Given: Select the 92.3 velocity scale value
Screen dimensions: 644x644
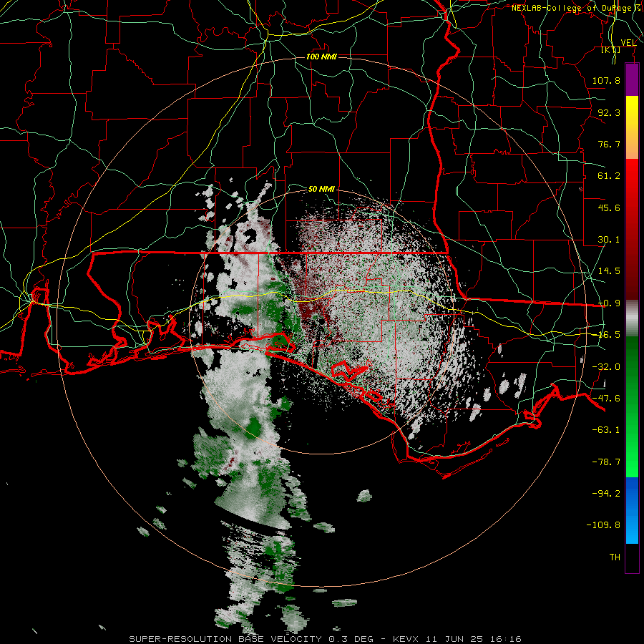Looking at the screenshot, I should pyautogui.click(x=609, y=112).
